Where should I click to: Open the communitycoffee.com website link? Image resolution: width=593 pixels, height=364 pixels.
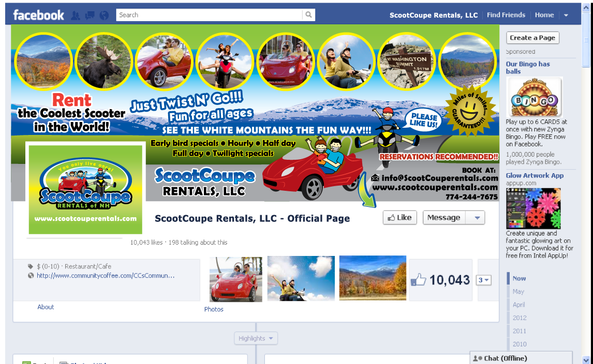click(105, 276)
